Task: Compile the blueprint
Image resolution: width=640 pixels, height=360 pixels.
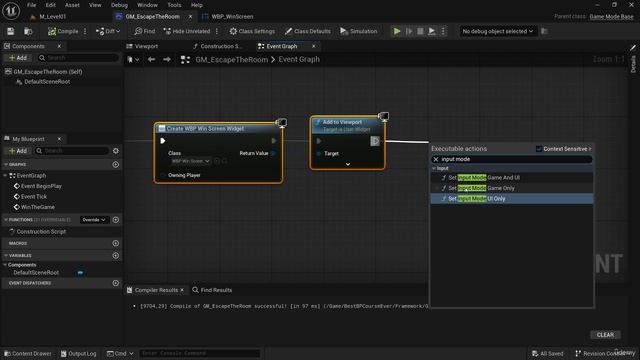Action: pos(63,31)
